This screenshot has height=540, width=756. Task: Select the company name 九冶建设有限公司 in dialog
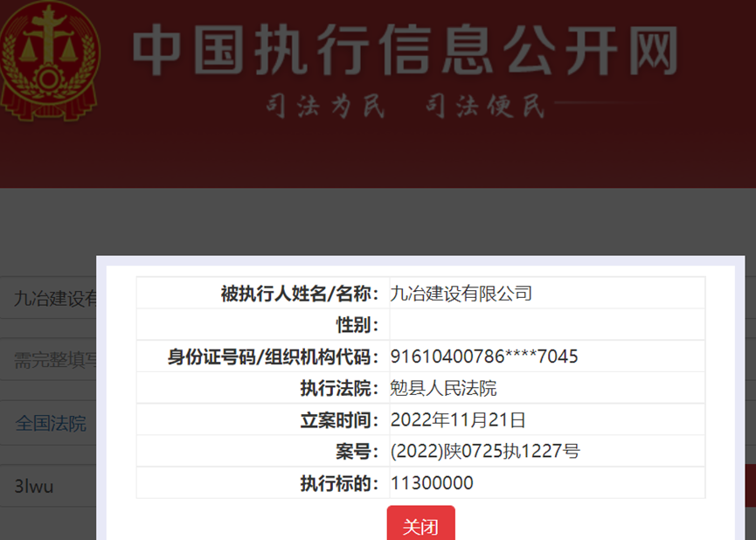coord(461,293)
